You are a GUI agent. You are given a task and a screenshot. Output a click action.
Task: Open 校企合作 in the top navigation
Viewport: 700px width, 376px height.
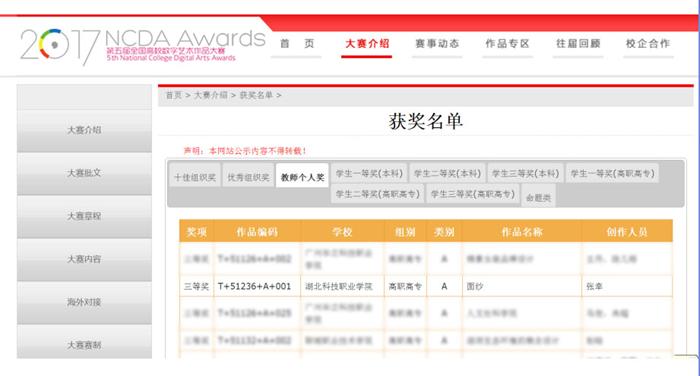[x=648, y=44]
